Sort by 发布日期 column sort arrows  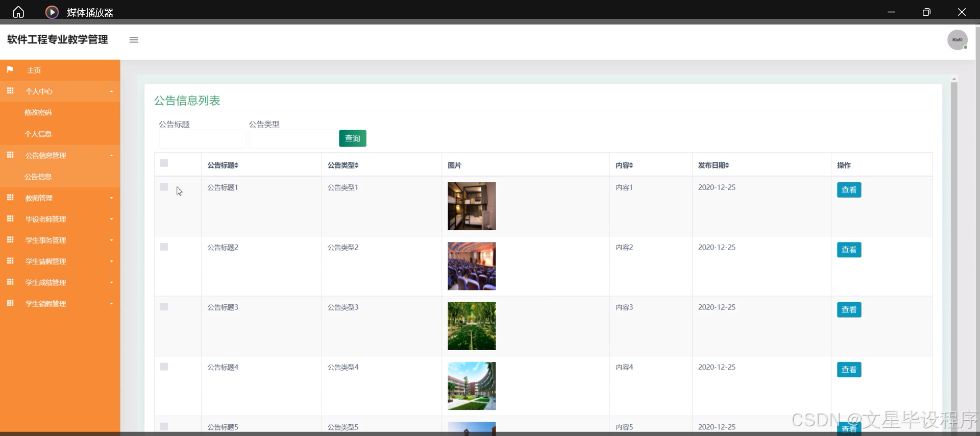click(x=727, y=165)
